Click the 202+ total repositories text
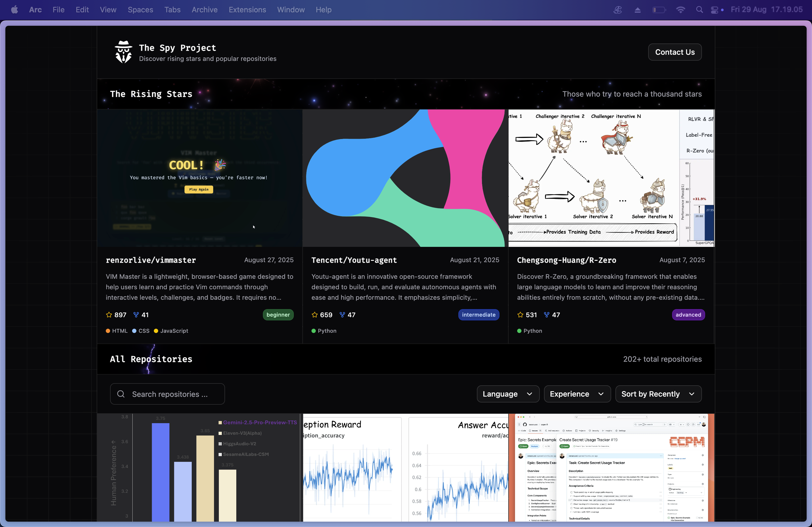812x527 pixels. click(662, 359)
